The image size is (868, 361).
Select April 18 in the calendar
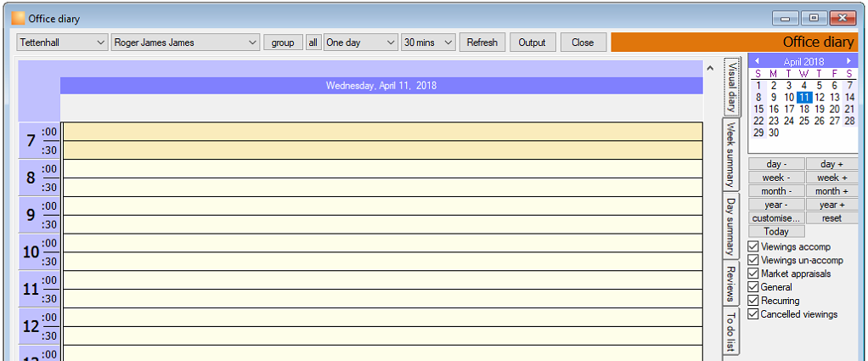click(x=804, y=109)
